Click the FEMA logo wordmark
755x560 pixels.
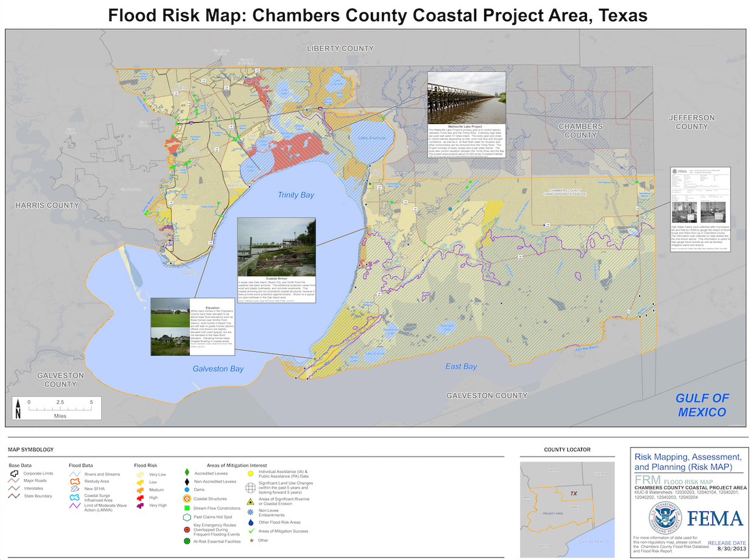click(x=715, y=518)
